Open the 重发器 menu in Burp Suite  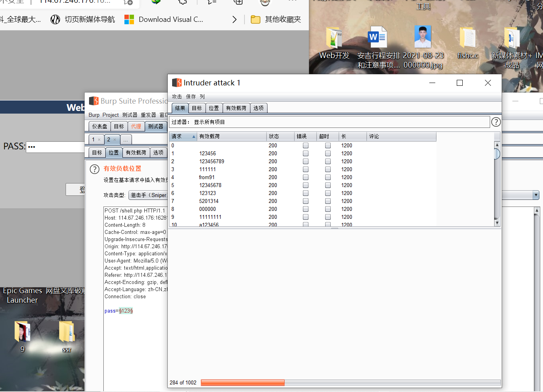point(148,115)
